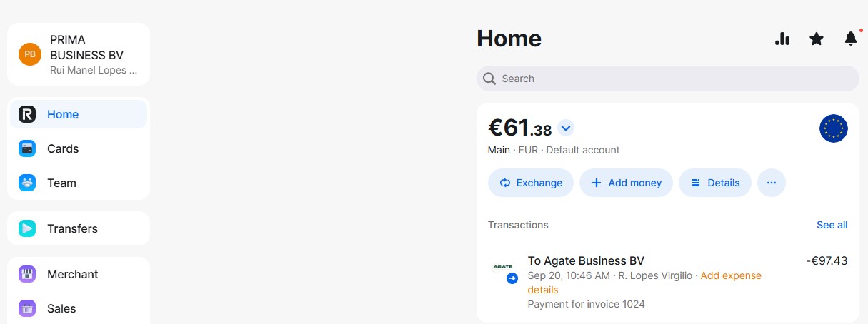Expand the account balance dropdown chevron
Screen dimensions: 868x324
pos(566,128)
